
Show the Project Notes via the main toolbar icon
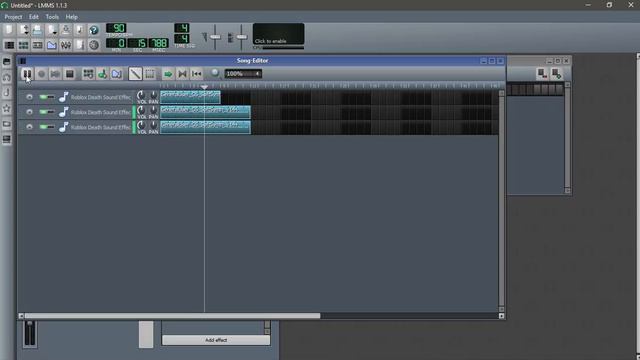click(x=80, y=44)
